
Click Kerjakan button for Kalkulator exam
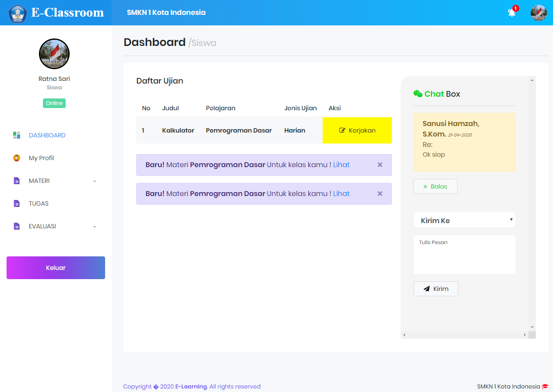(357, 130)
